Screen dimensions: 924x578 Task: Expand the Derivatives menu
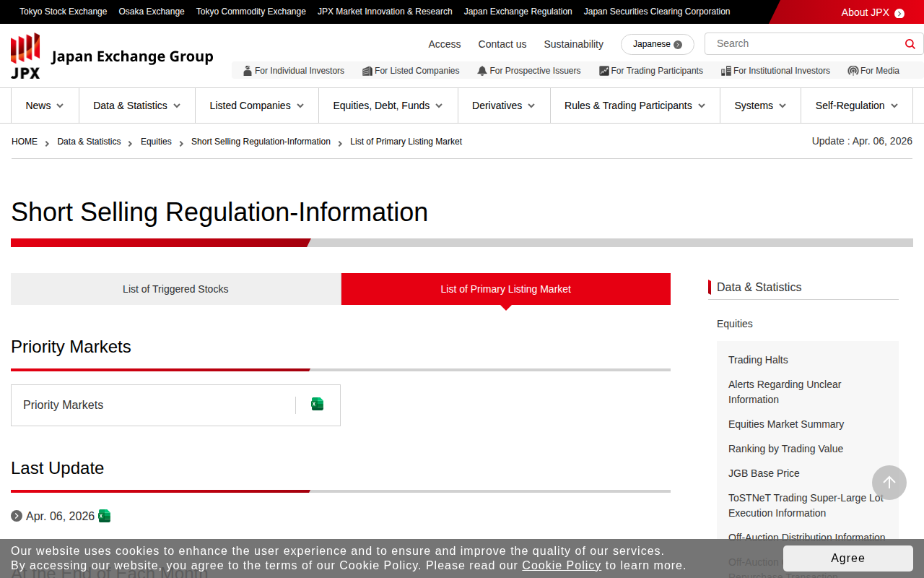click(x=504, y=105)
